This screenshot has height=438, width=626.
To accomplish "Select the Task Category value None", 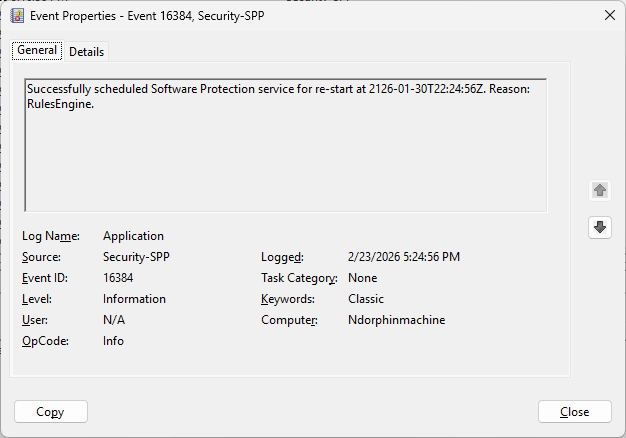I will pyautogui.click(x=362, y=278).
